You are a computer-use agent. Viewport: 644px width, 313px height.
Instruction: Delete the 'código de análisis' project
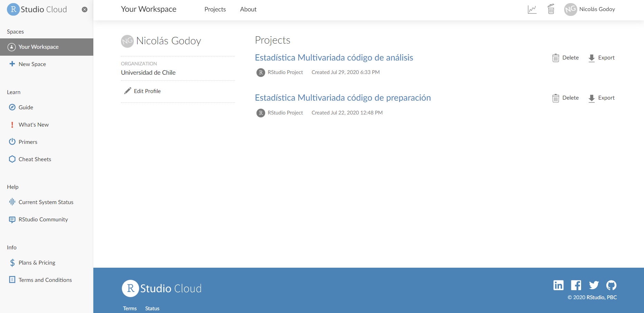click(566, 58)
